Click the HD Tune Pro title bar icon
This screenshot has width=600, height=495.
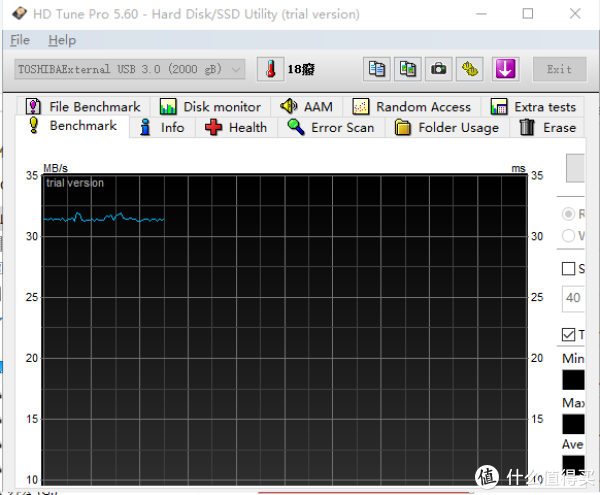click(19, 14)
